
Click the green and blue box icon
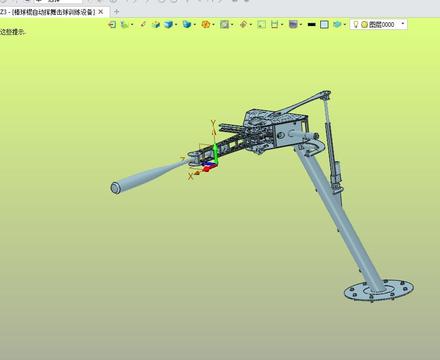tap(156, 24)
